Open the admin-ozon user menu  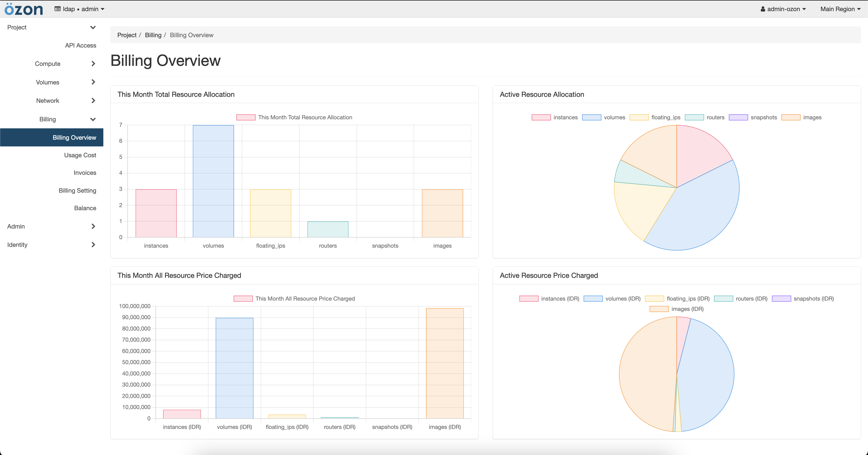click(x=783, y=9)
